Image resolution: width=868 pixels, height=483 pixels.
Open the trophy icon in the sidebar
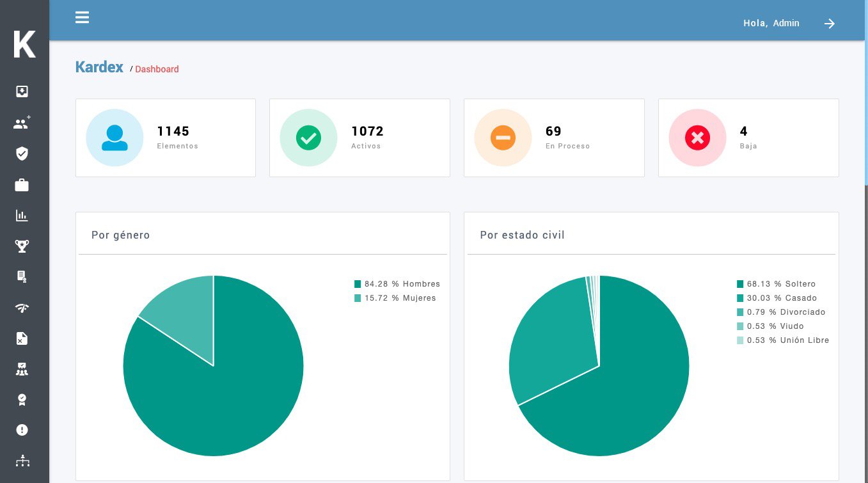click(x=22, y=246)
